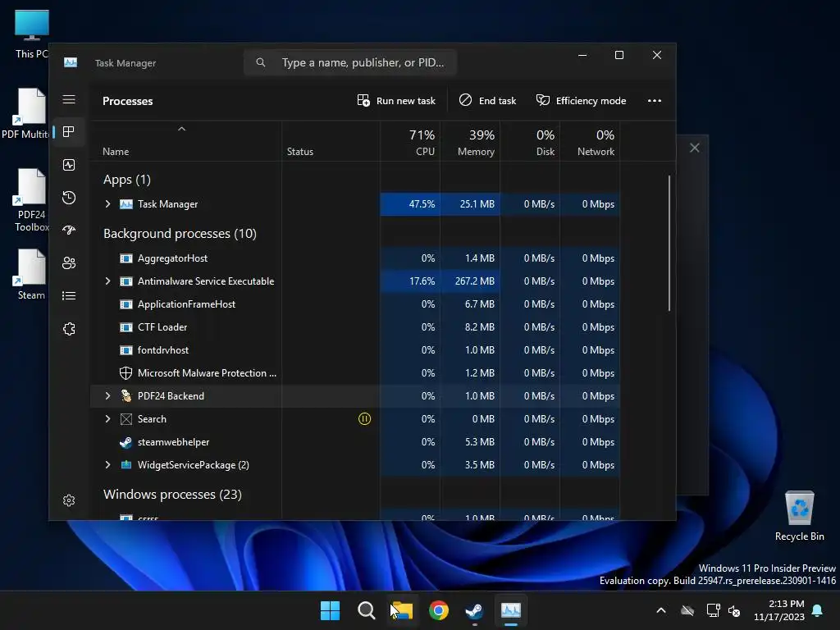Open the Task Manager navigation hamburger menu
Viewport: 840px width, 630px height.
pos(69,99)
